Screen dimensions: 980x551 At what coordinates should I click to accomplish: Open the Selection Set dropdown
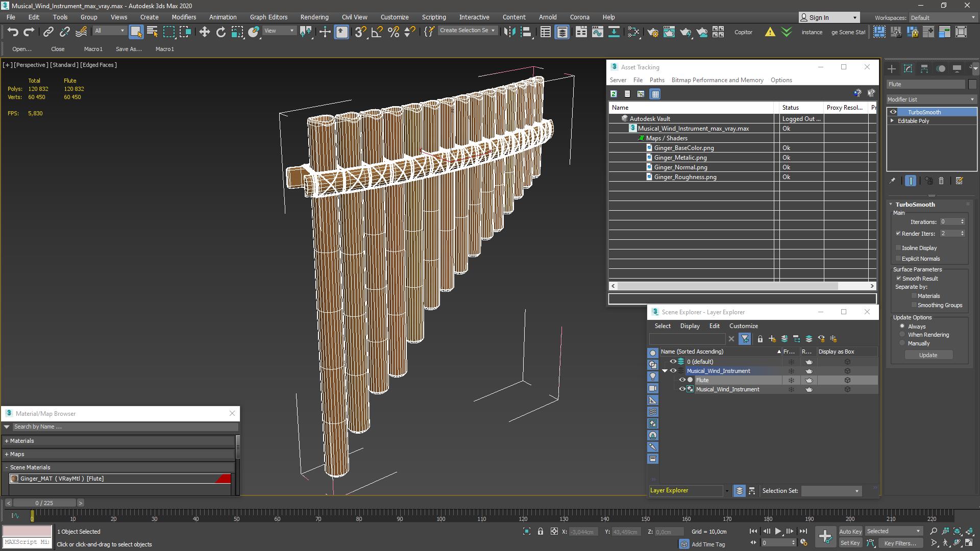pos(831,491)
